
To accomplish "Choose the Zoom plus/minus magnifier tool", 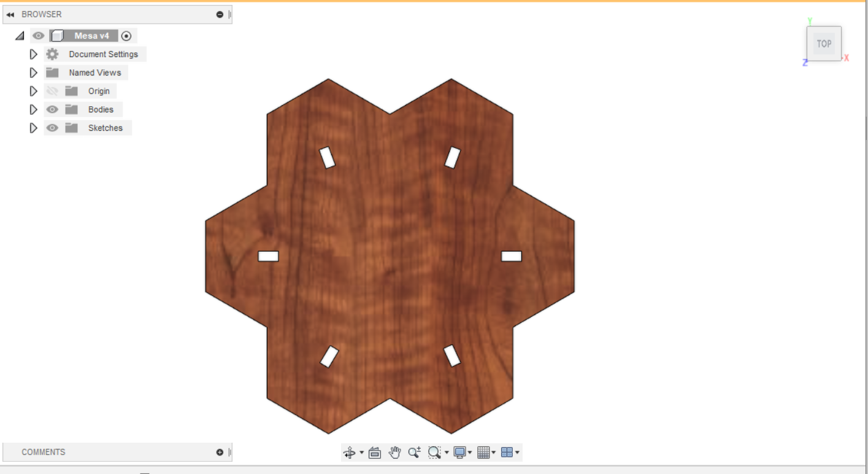I will pyautogui.click(x=415, y=453).
